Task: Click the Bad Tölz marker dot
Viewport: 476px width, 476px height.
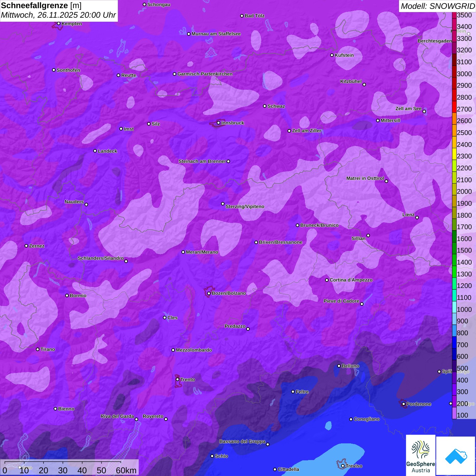Action: coord(242,16)
